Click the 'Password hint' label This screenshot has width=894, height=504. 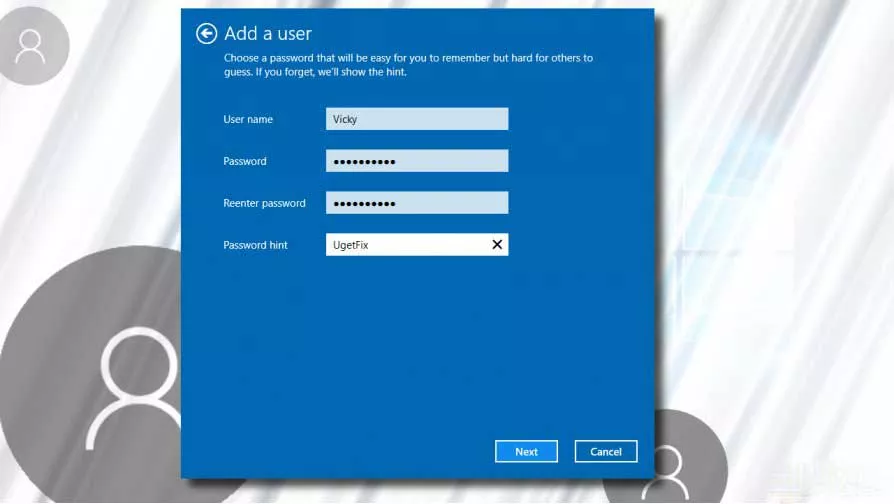point(255,245)
